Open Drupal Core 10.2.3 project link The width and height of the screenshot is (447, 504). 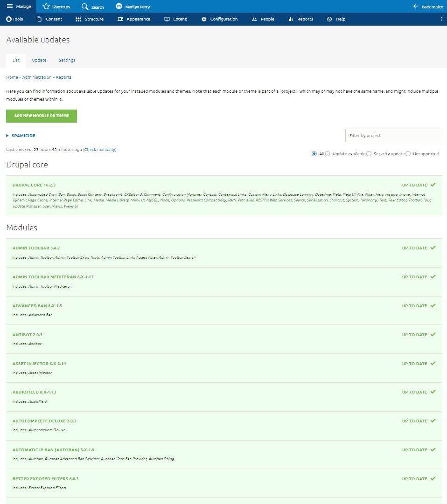coord(34,185)
